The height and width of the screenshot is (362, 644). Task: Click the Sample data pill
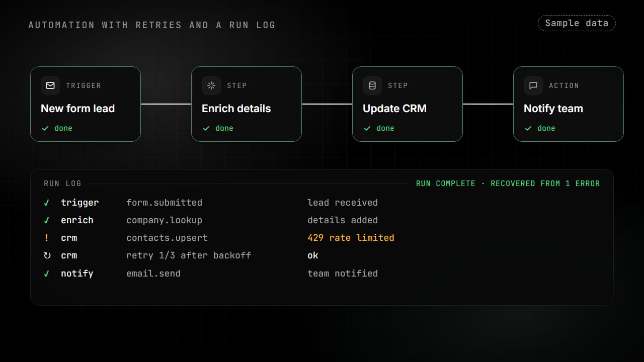tap(577, 23)
